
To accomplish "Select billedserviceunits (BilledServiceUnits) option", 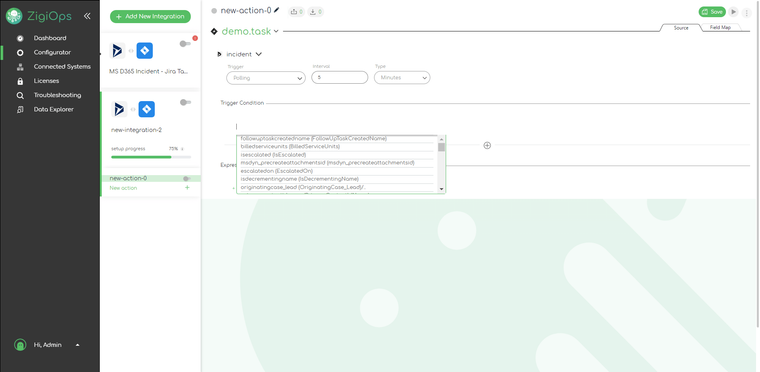I will point(337,146).
